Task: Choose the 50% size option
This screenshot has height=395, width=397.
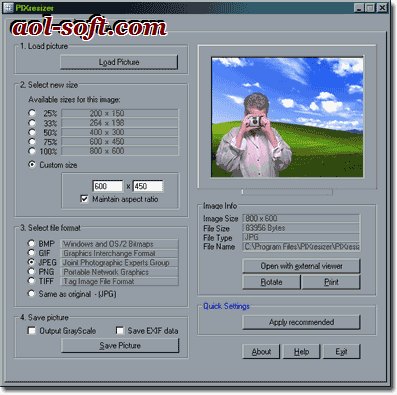Action: click(32, 132)
